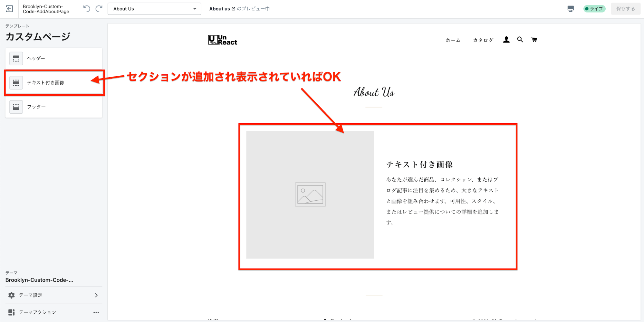Viewport: 644px width, 322px height.
Task: Expand テーマ設定 theme settings
Action: tap(54, 295)
